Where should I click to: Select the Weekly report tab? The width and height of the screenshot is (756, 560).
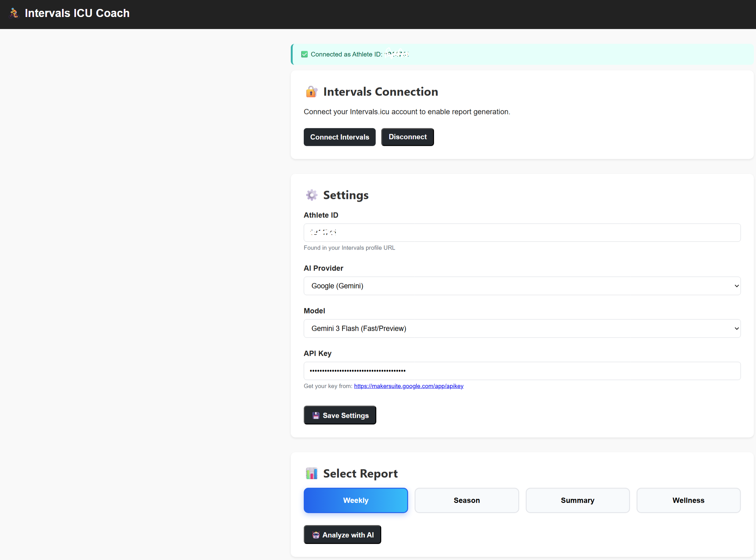click(x=355, y=501)
